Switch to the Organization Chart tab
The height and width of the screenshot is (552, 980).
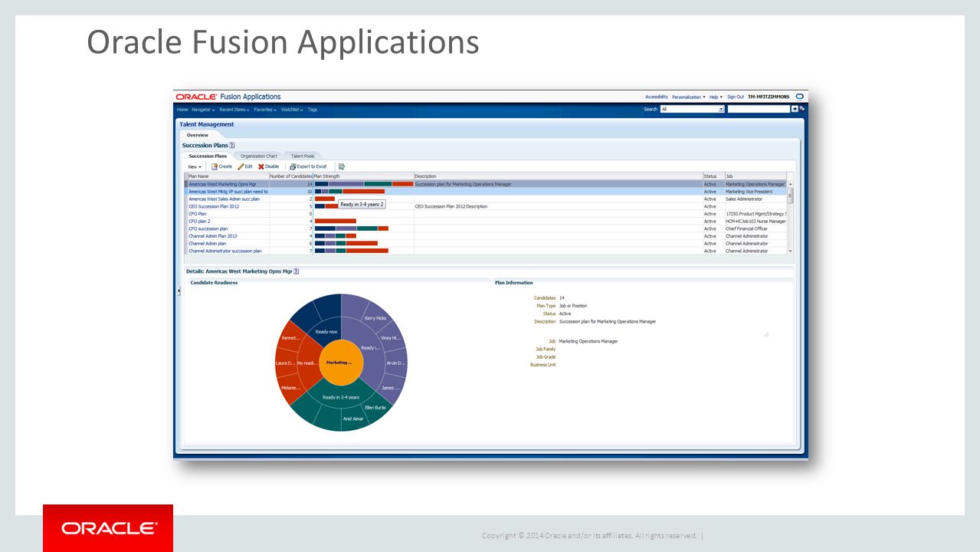tap(259, 156)
